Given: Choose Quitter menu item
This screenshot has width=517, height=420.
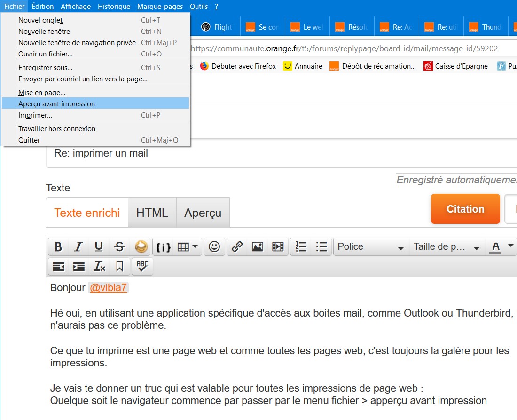Looking at the screenshot, I should [x=95, y=140].
